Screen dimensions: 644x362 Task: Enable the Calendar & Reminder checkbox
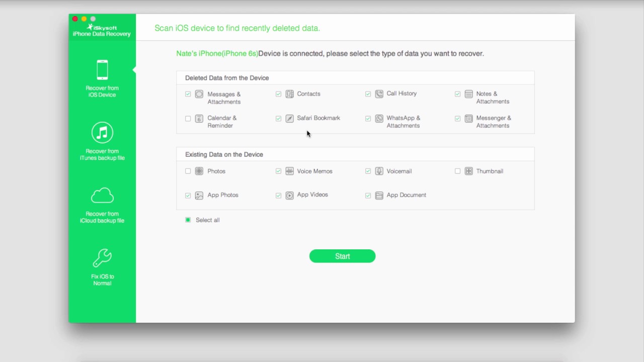188,119
